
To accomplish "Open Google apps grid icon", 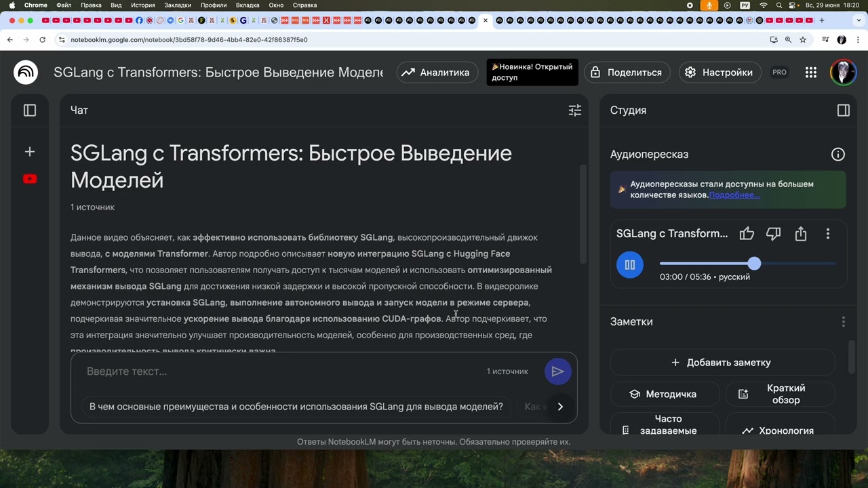I will coord(811,73).
